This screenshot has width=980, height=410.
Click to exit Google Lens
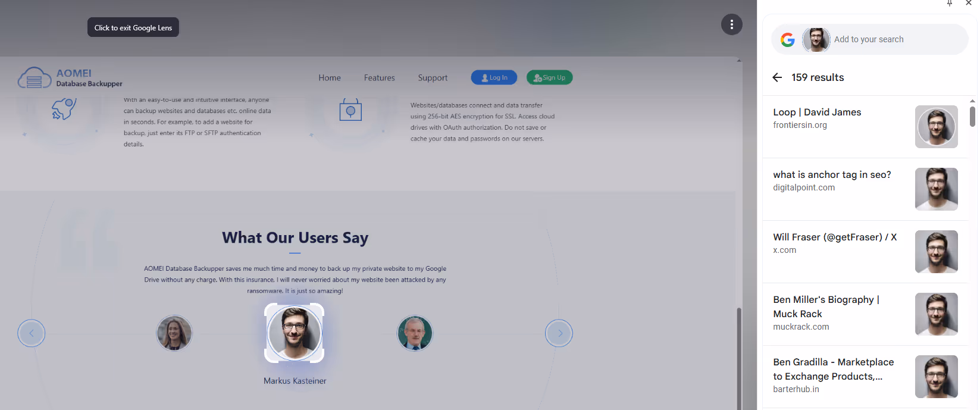(x=133, y=27)
